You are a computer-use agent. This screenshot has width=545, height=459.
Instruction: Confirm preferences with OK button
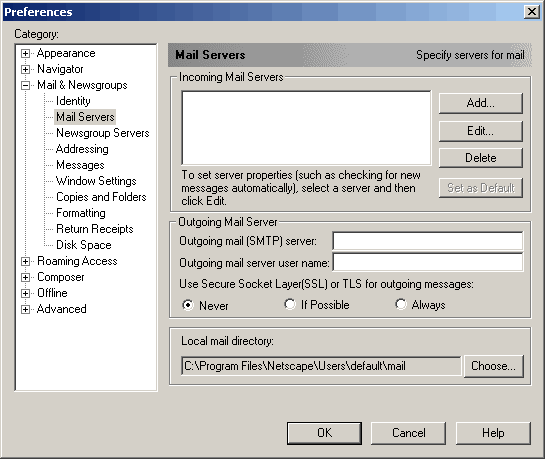pyautogui.click(x=324, y=433)
